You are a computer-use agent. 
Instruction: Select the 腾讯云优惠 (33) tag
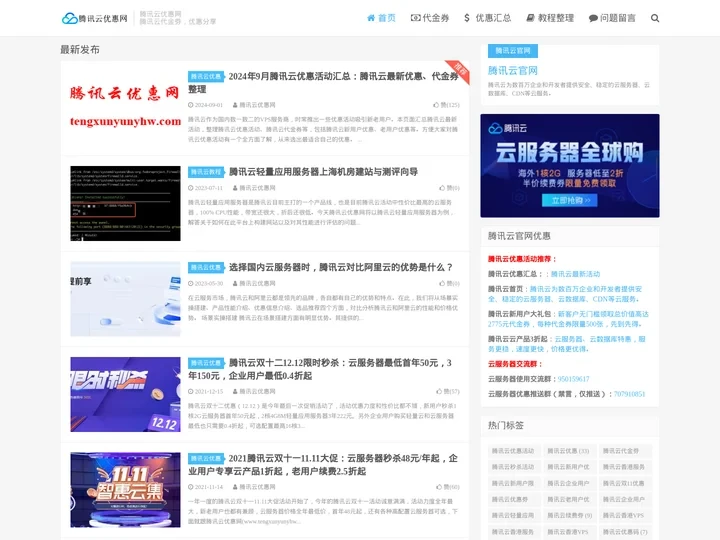[x=568, y=451]
